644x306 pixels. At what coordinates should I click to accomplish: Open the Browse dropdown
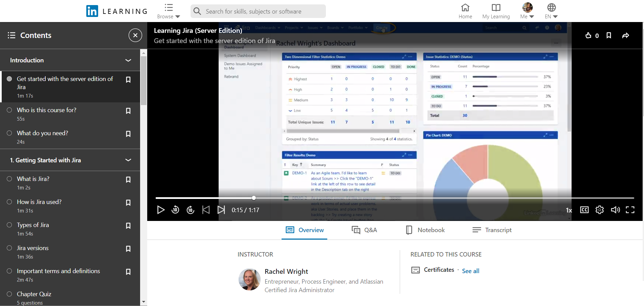(168, 11)
